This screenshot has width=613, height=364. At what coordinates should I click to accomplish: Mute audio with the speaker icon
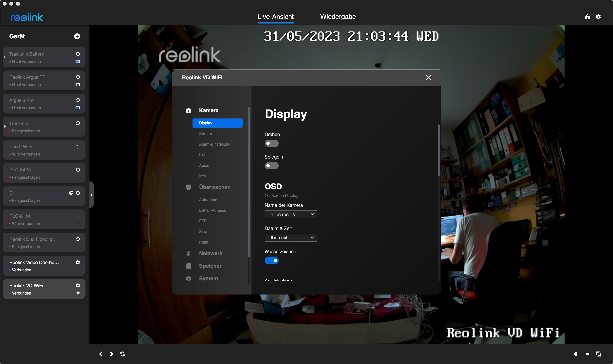coord(576,354)
